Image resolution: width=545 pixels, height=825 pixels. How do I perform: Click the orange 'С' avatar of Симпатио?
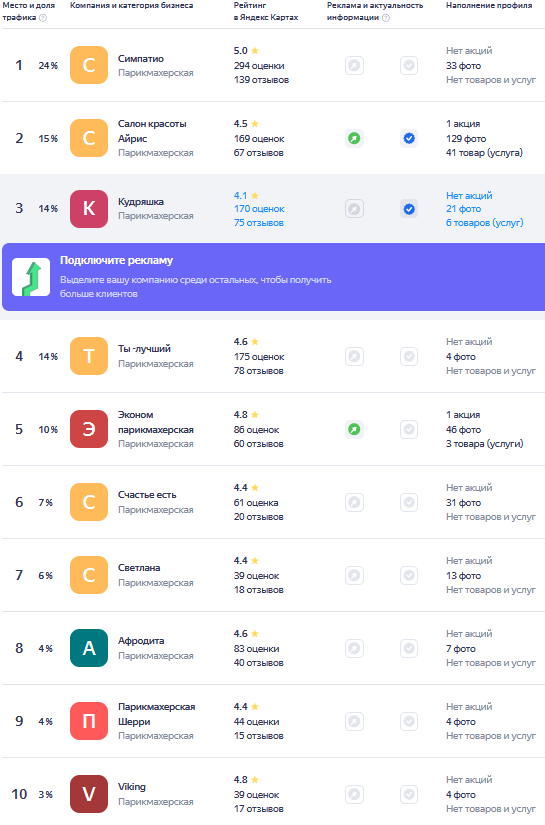point(89,65)
